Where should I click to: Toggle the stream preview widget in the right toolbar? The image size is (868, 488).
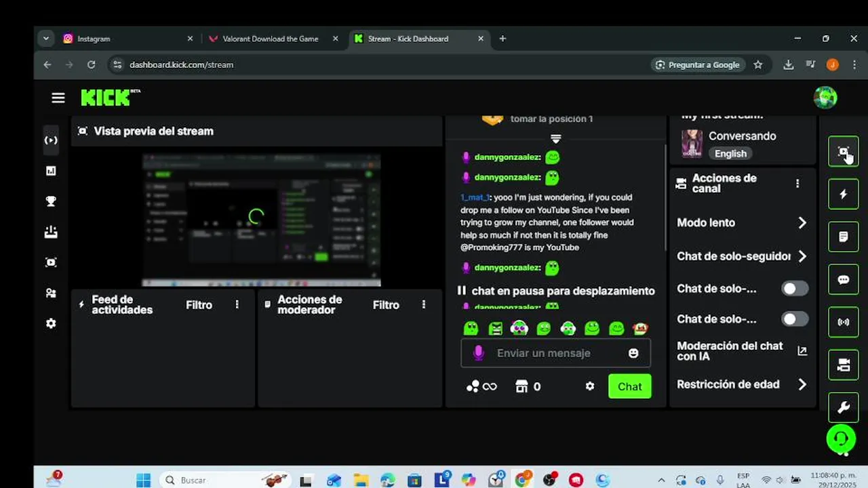(843, 152)
